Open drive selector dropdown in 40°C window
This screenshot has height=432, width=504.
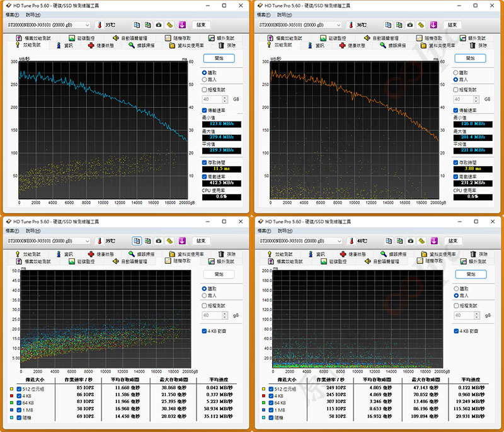301,241
